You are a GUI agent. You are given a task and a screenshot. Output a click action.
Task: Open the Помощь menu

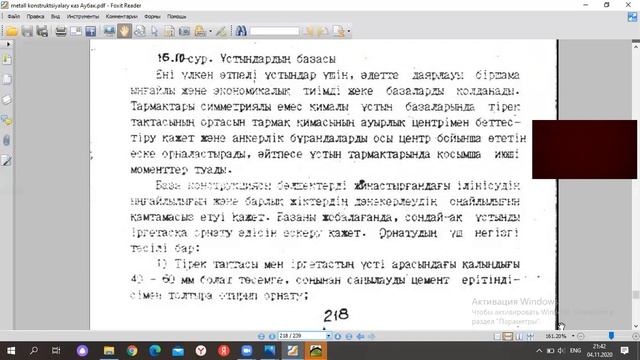coord(176,17)
